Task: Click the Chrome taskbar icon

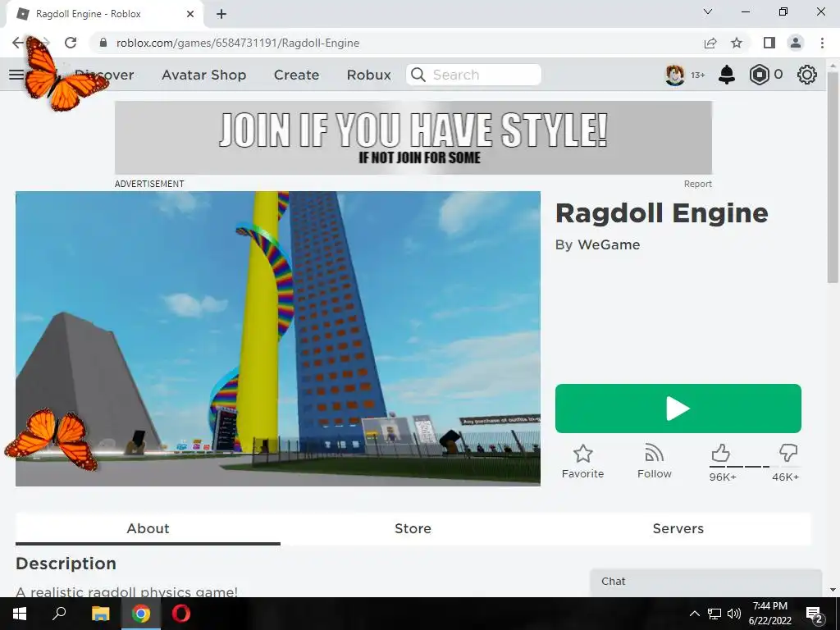Action: pos(141,614)
